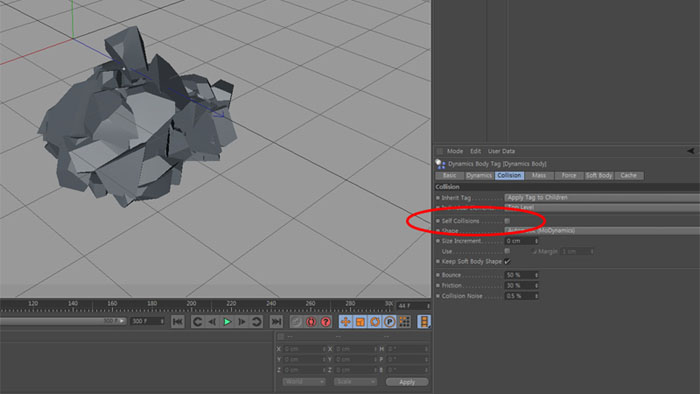Image resolution: width=700 pixels, height=394 pixels.
Task: Click the Friction value stepper arrows
Action: point(536,286)
